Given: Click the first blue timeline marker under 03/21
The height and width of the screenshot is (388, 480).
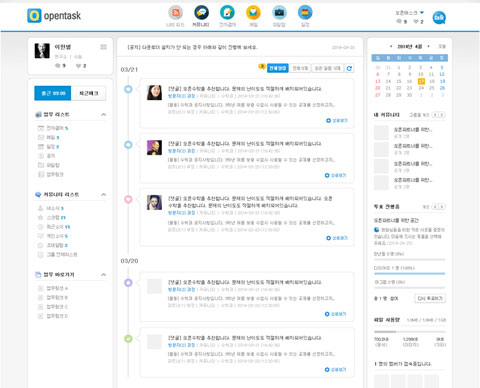Looking at the screenshot, I should click(128, 89).
